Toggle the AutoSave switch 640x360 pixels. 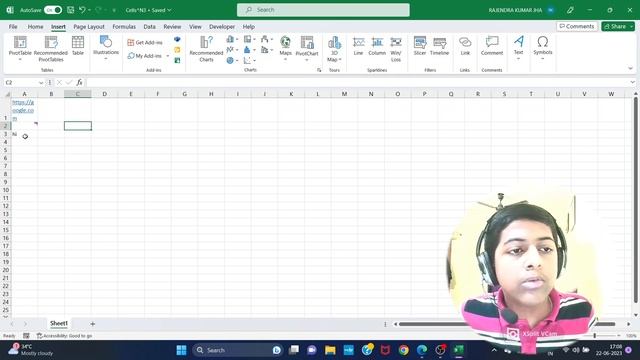(x=53, y=10)
